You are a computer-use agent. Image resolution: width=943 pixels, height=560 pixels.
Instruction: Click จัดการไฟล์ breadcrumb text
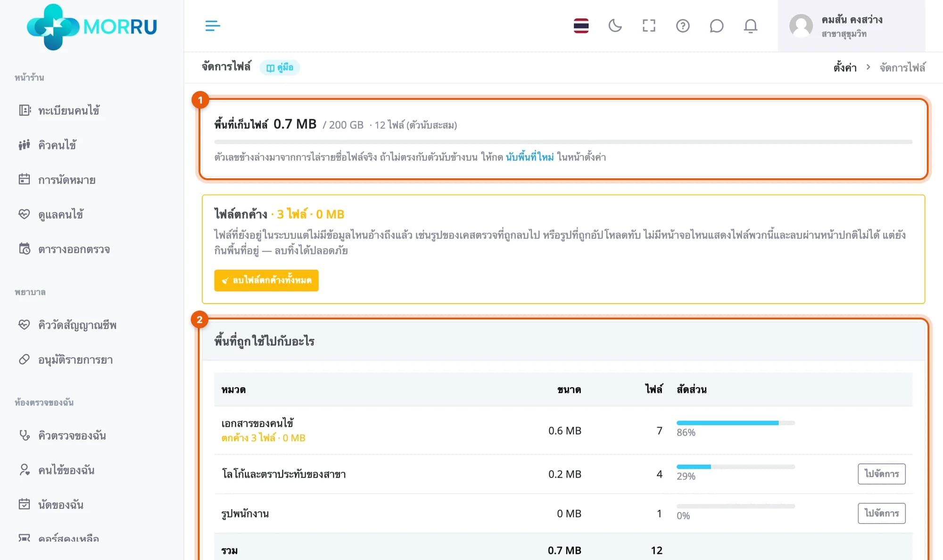pos(902,67)
